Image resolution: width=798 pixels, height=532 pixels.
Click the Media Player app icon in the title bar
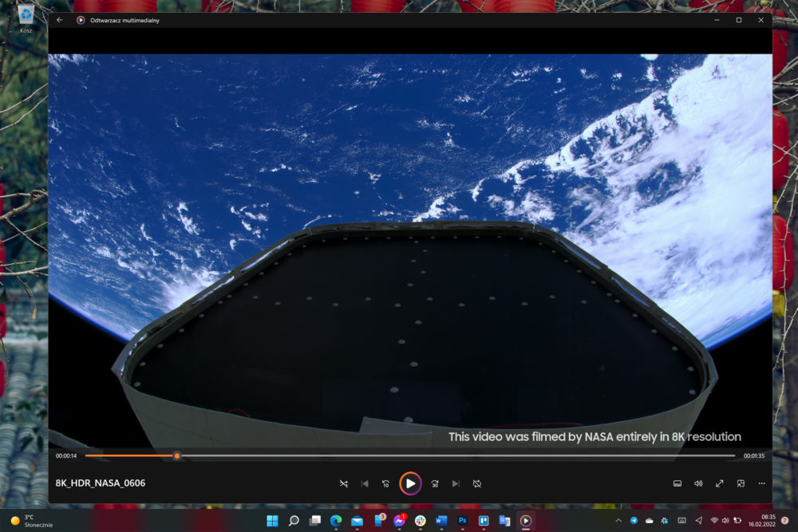(81, 20)
